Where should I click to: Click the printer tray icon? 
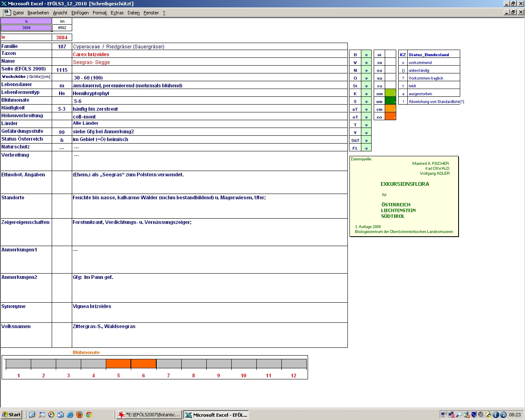click(x=488, y=415)
